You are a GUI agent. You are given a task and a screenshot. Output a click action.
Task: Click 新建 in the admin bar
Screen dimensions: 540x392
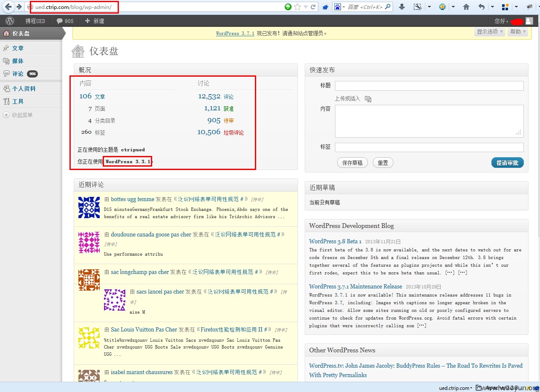[x=95, y=21]
